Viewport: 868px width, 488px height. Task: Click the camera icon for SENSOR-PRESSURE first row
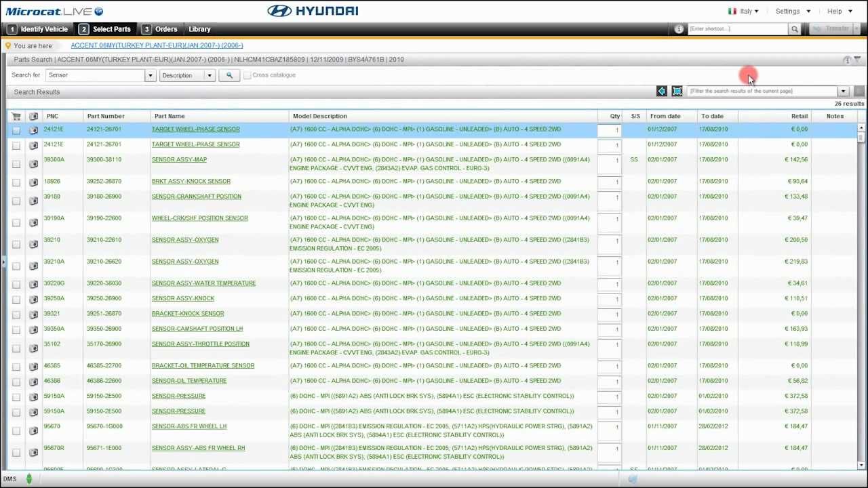click(x=33, y=396)
